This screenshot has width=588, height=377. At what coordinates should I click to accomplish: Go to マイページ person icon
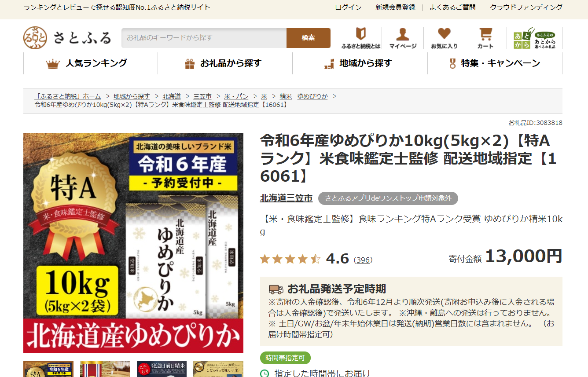403,38
